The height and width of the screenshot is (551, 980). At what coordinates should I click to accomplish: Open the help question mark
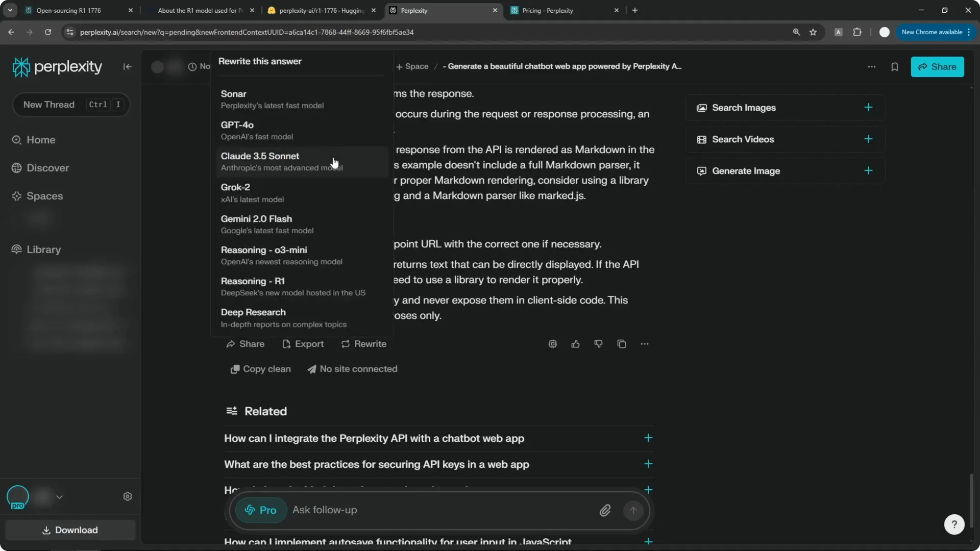(954, 524)
